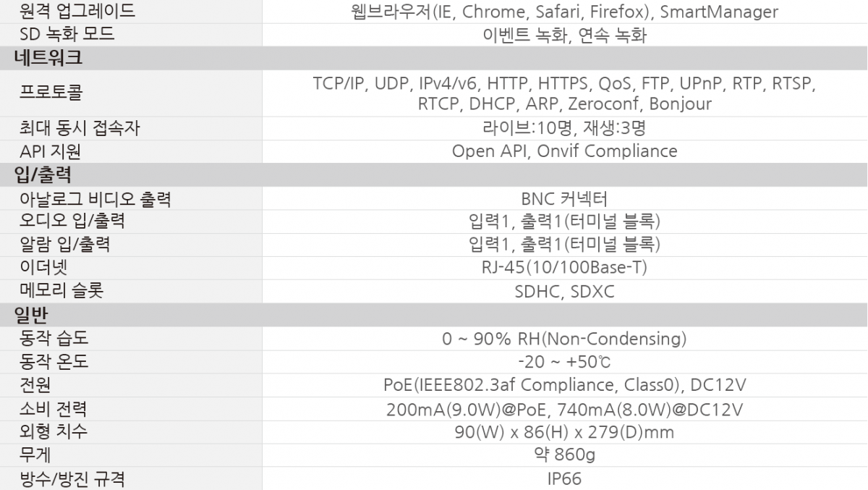Viewport: 868px width, 490px height.
Task: Select the SD 녹화 모드 label
Action: point(67,35)
